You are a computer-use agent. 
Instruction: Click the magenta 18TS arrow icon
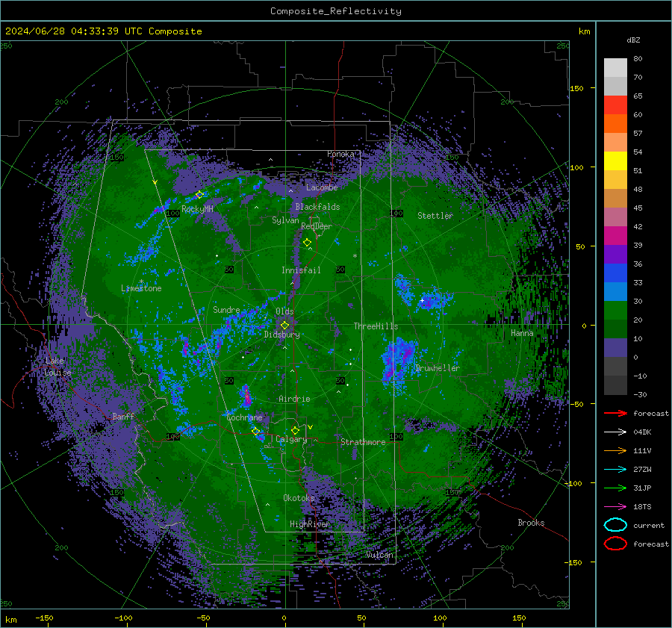pos(615,506)
